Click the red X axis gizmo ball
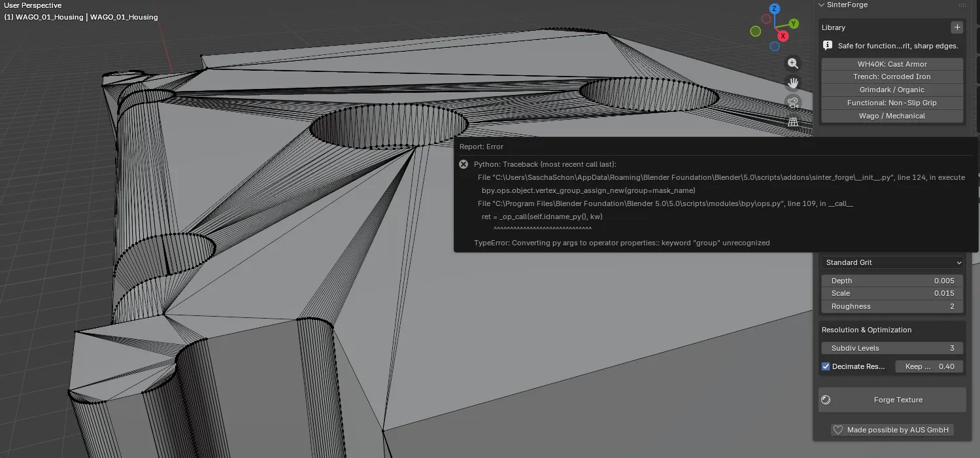Viewport: 980px width, 458px height. coord(783,36)
